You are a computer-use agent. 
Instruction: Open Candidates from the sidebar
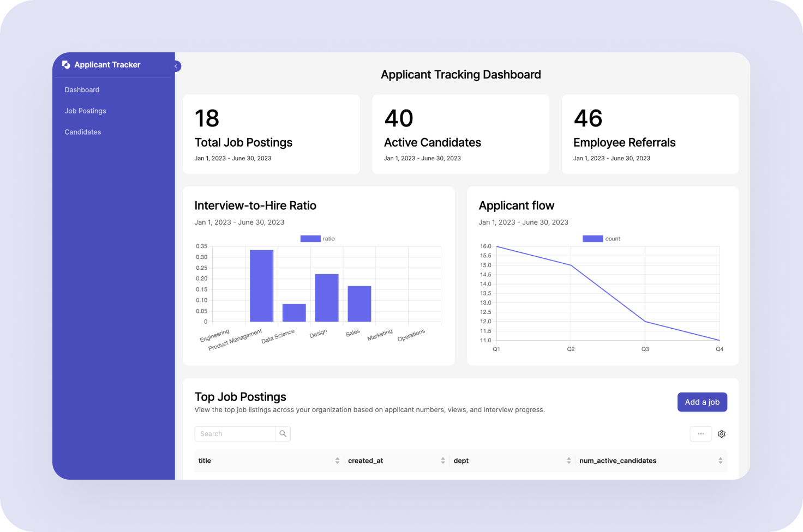click(82, 132)
